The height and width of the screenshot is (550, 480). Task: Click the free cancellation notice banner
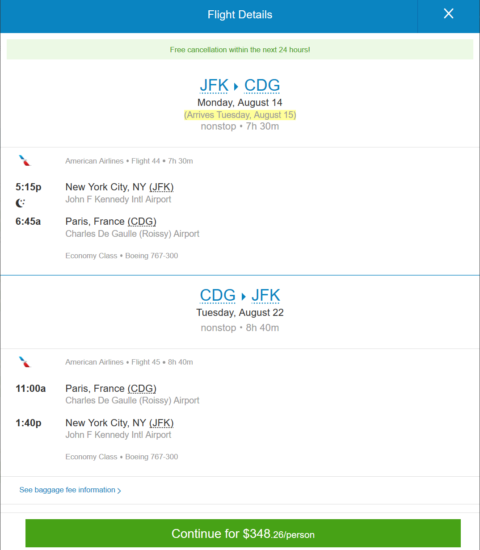pos(240,49)
